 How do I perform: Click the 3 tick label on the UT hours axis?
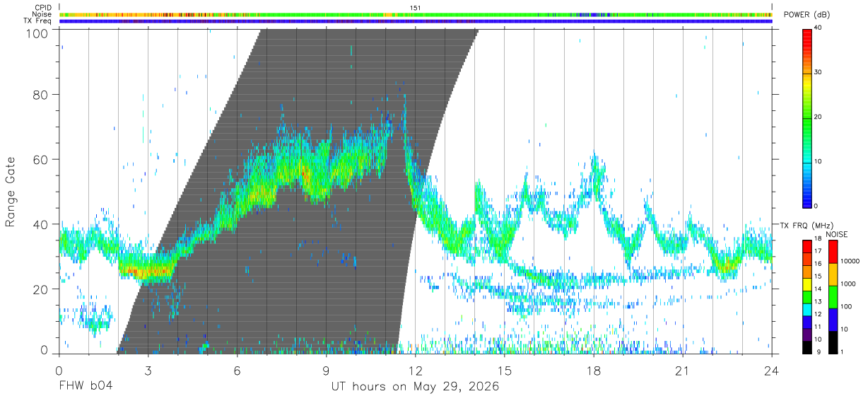[148, 370]
